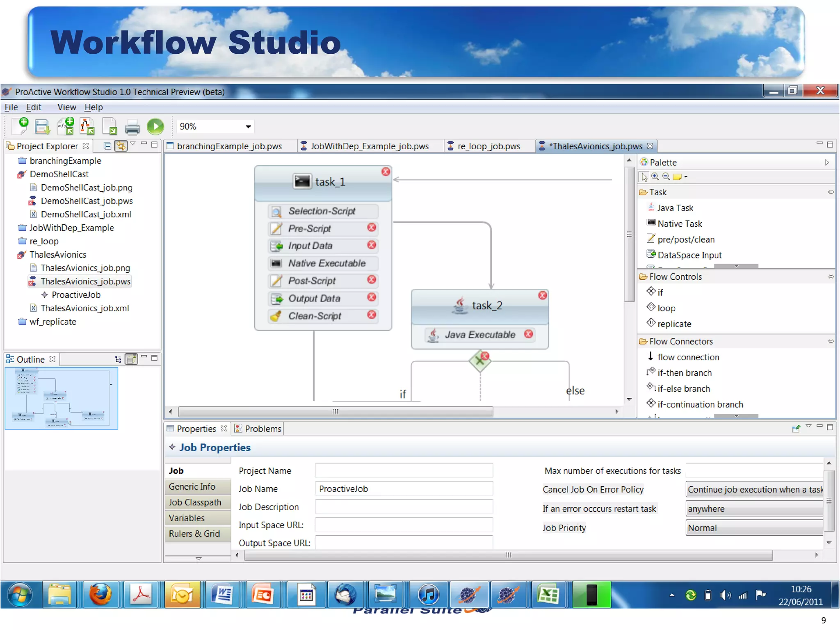This screenshot has width=840, height=630.
Task: Click the Save toolbar icon
Action: click(42, 126)
